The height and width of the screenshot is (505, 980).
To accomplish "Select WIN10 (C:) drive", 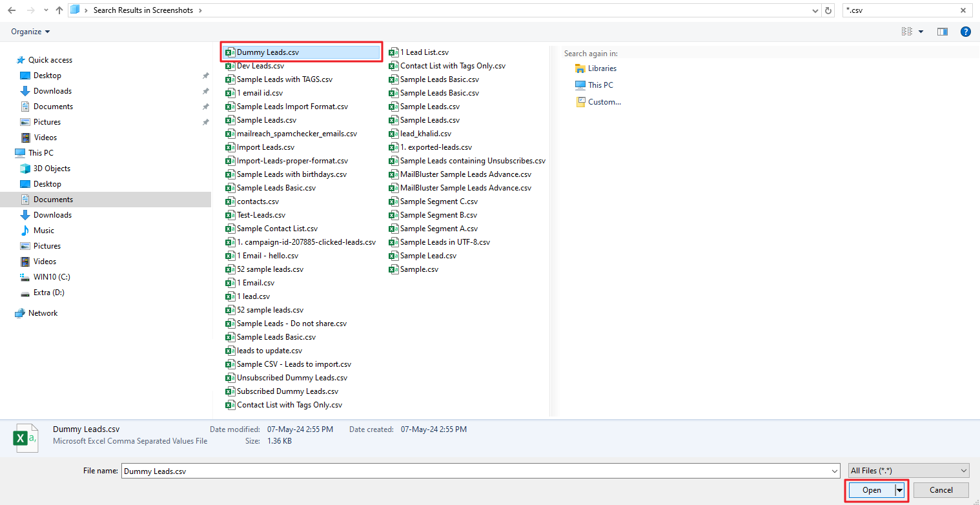I will tap(52, 277).
